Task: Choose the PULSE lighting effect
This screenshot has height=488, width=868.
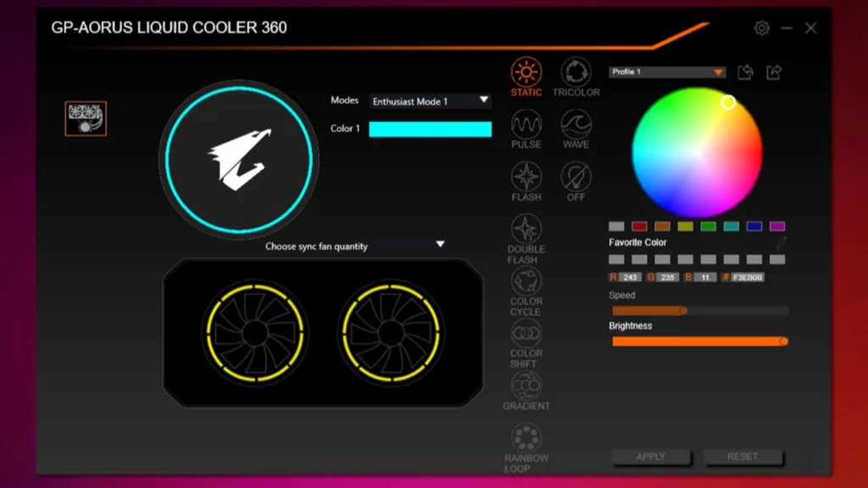Action: (x=526, y=129)
